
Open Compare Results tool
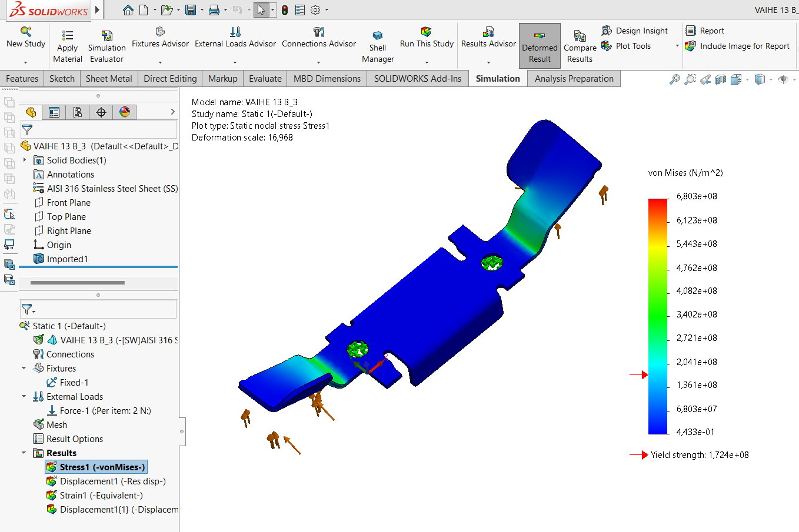click(580, 36)
